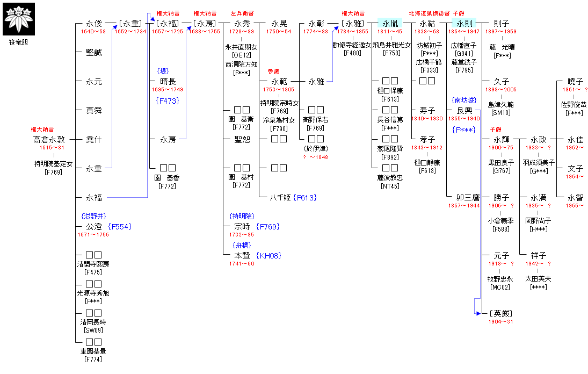Image resolution: width=588 pixels, height=374 pixels.
Task: Click the {滋野井} family label
Action: pyautogui.click(x=94, y=217)
